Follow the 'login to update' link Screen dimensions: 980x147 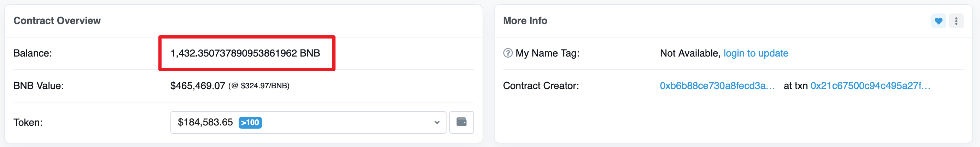(756, 53)
